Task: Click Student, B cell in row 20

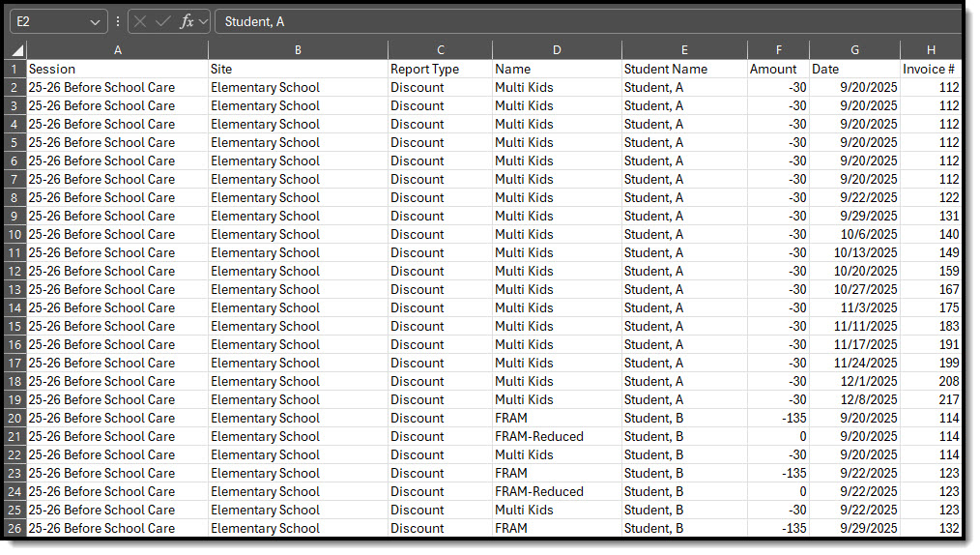Action: click(x=684, y=418)
